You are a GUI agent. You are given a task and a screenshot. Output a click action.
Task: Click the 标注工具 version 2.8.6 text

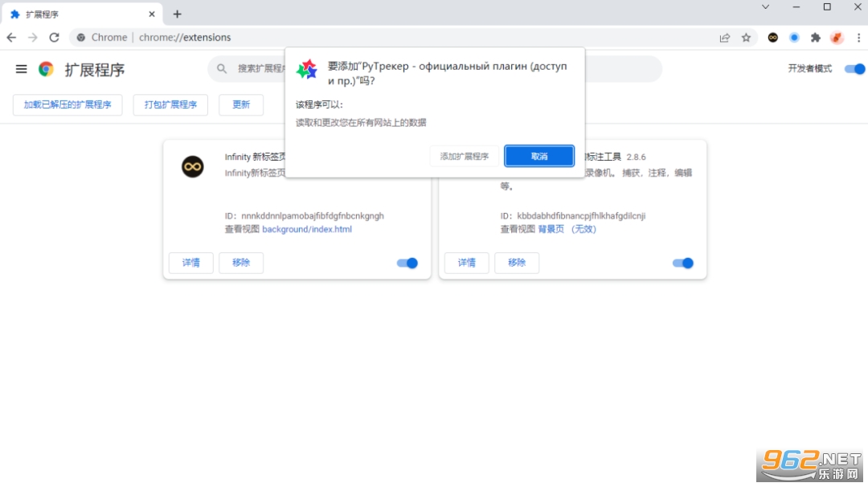click(636, 158)
